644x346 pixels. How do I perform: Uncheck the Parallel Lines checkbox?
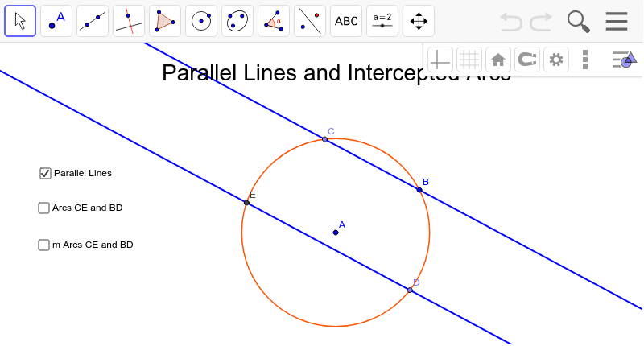point(45,173)
